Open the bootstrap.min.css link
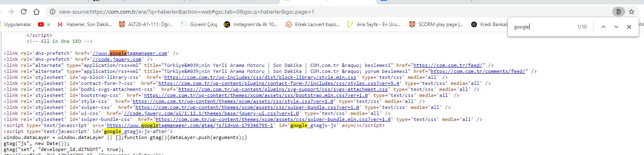The height and width of the screenshot is (155, 644). 256,95
